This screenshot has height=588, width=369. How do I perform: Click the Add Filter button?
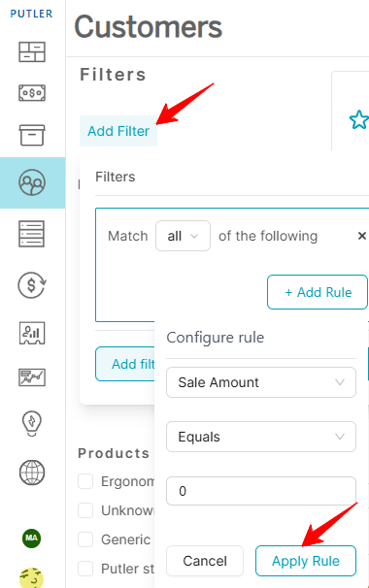118,131
